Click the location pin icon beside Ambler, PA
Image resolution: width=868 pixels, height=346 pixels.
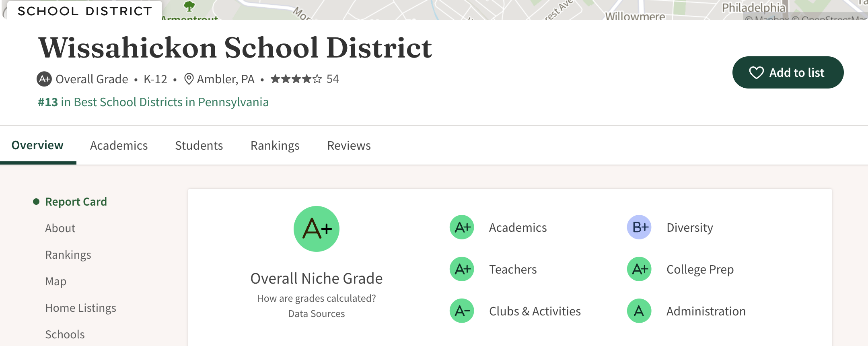189,79
